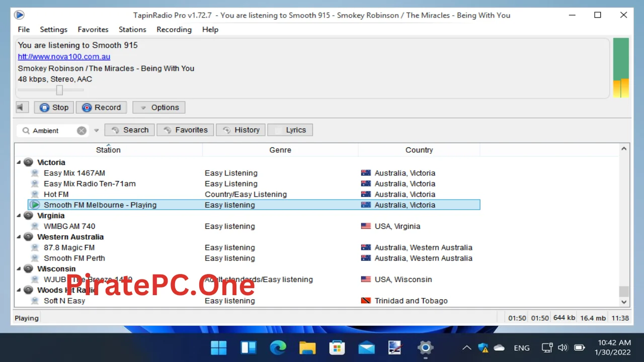This screenshot has width=644, height=362.
Task: Adjust the volume slider thumb
Action: coord(59,90)
